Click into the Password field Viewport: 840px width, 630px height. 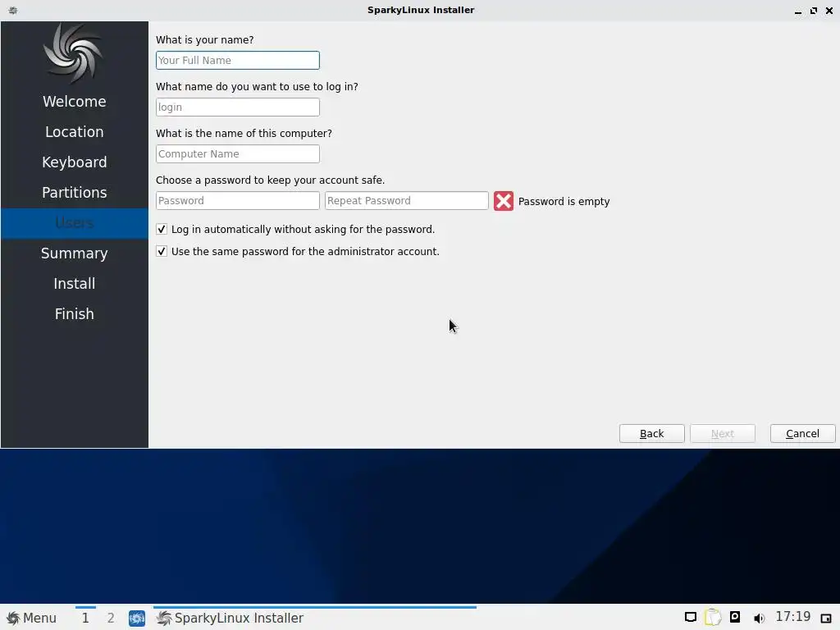tap(237, 200)
